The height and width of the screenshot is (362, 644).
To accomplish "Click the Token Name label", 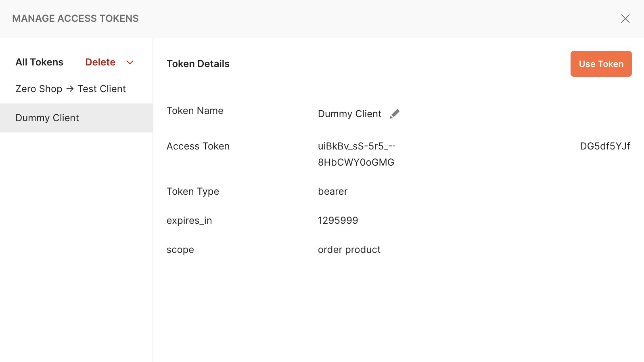I will [x=195, y=111].
